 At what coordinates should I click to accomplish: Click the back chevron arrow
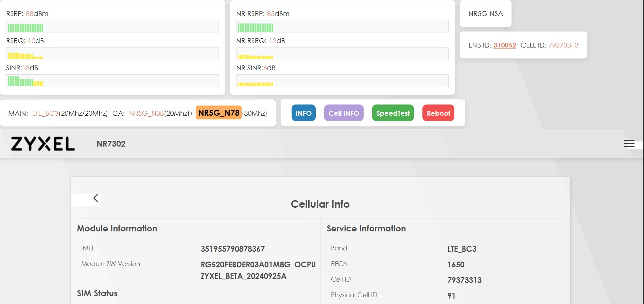(x=95, y=198)
